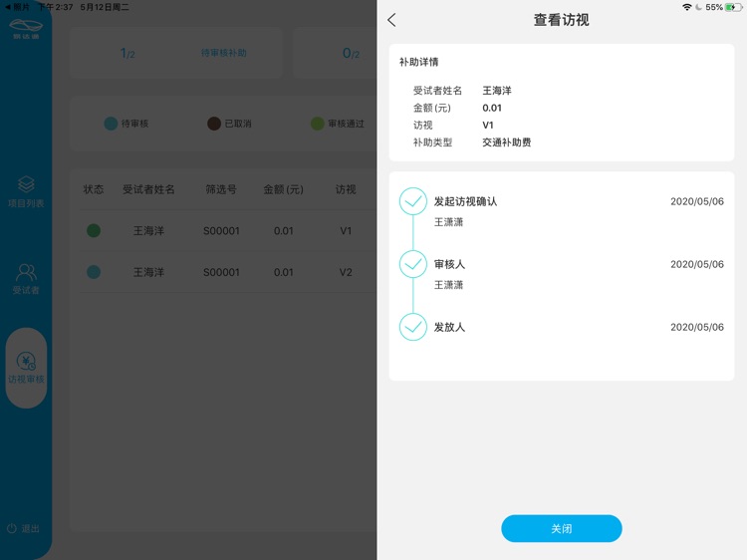The image size is (747, 560).
Task: Tap the teal status dot in V2 row
Action: coord(94,272)
